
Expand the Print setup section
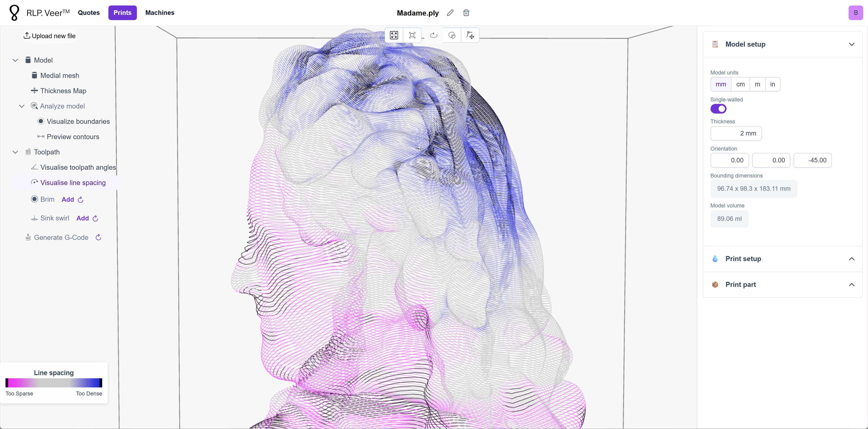pyautogui.click(x=852, y=259)
